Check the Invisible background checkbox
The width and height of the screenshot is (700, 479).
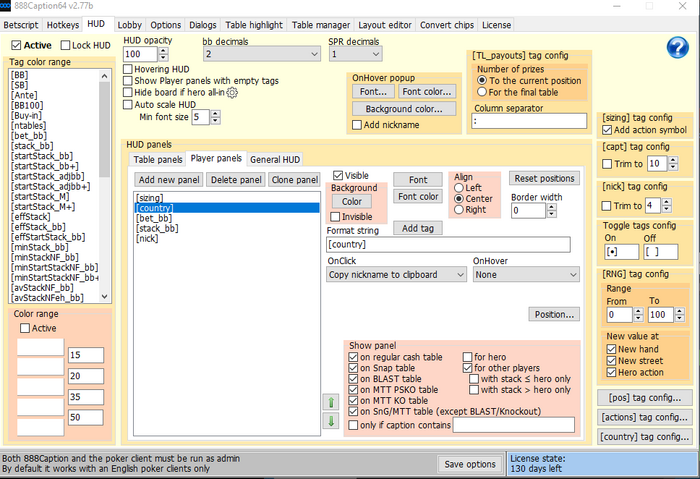point(335,217)
